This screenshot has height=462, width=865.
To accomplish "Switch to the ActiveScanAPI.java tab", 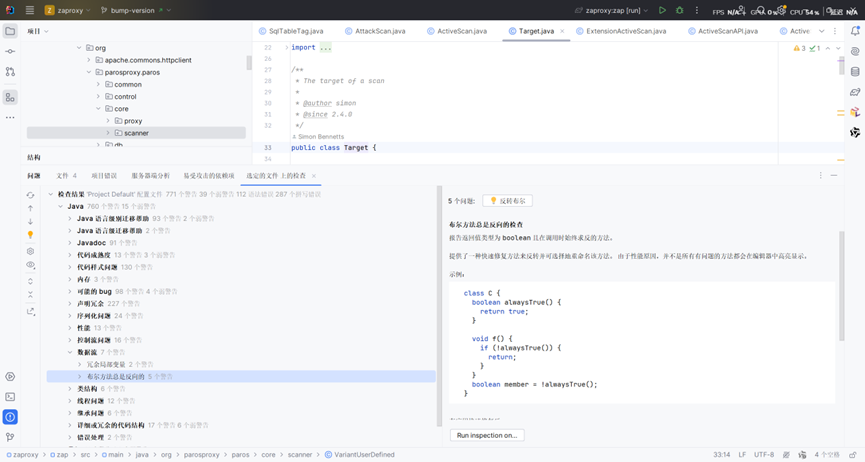I will 723,31.
